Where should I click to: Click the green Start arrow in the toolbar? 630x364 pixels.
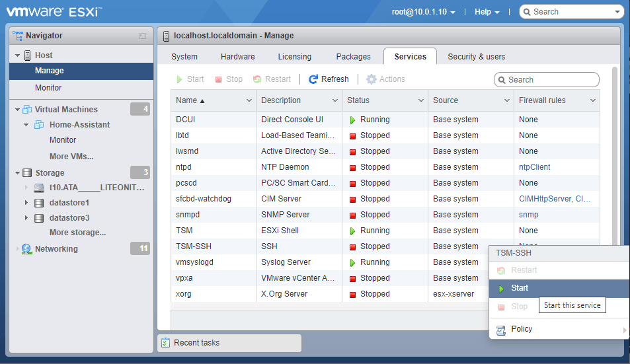tap(179, 79)
